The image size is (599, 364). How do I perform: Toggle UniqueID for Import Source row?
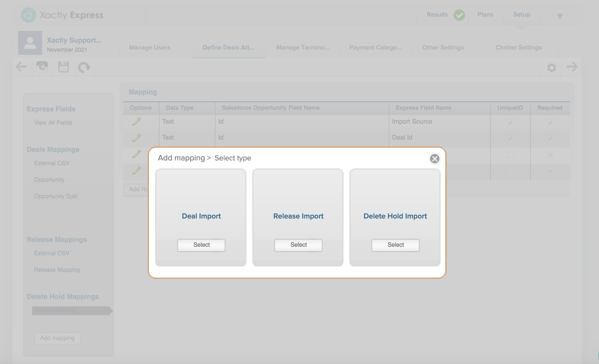click(x=510, y=122)
